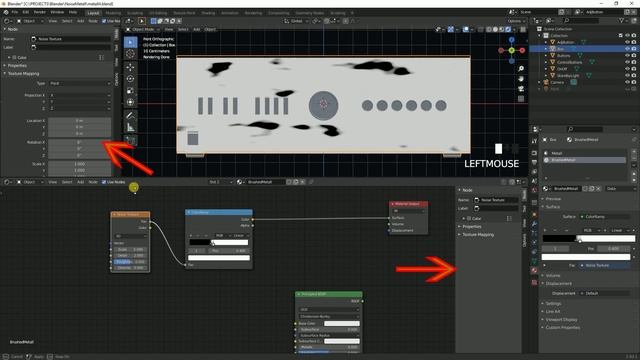Open the Projection X axis dropdown
This screenshot has width=640, height=360.
[x=80, y=95]
